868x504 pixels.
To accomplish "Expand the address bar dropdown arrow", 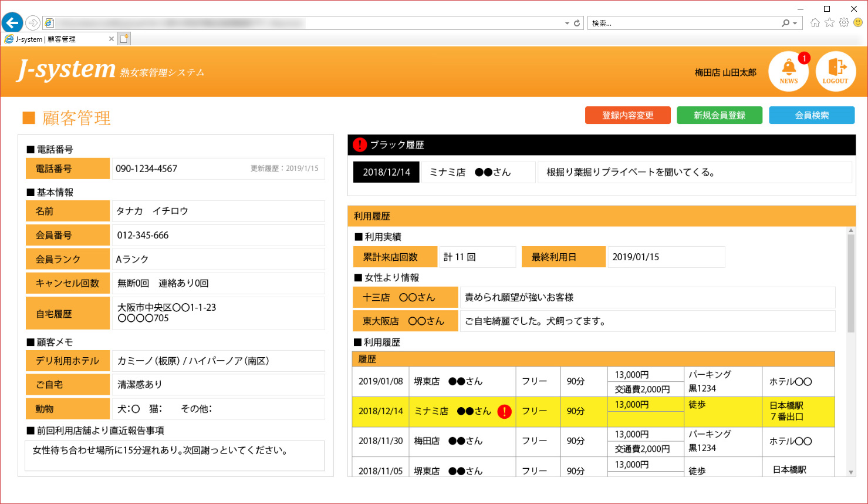I will (x=567, y=23).
